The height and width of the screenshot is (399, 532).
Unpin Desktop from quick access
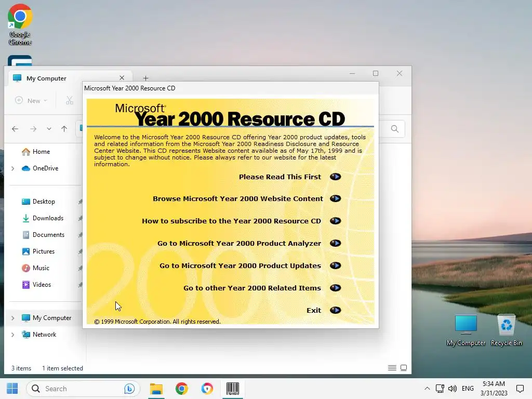click(x=80, y=202)
